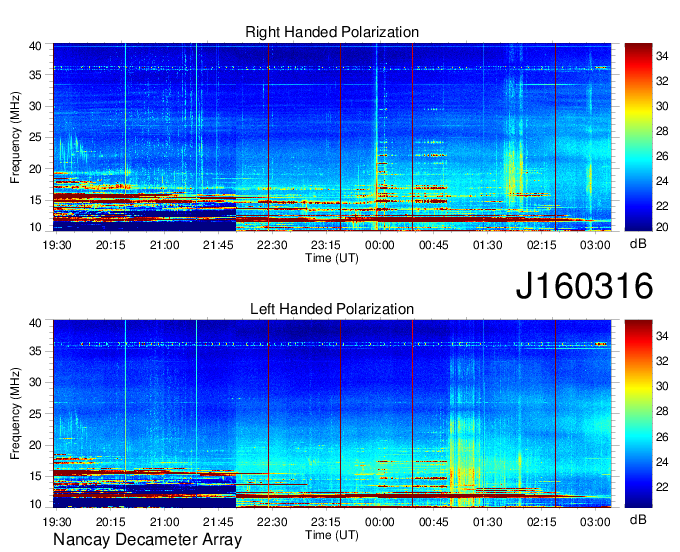This screenshot has height=552, width=680.
Task: Click the 'Time (UT)' label under top plot
Action: tap(332, 258)
